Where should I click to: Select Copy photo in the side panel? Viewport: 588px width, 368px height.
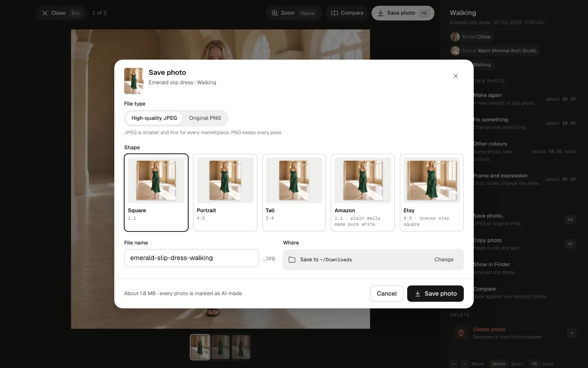525,244
